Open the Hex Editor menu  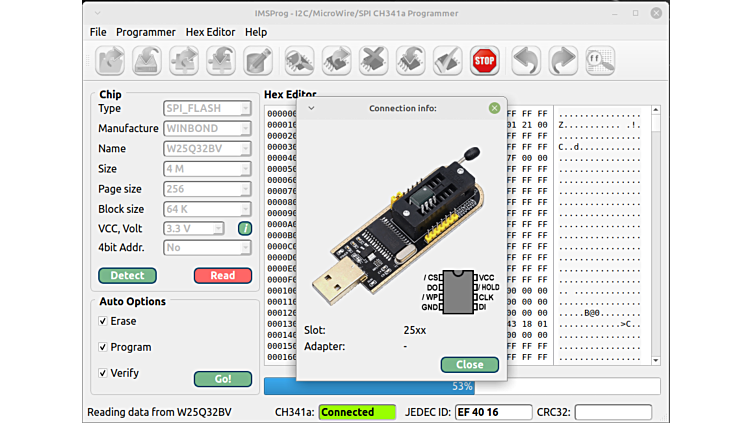pyautogui.click(x=210, y=32)
